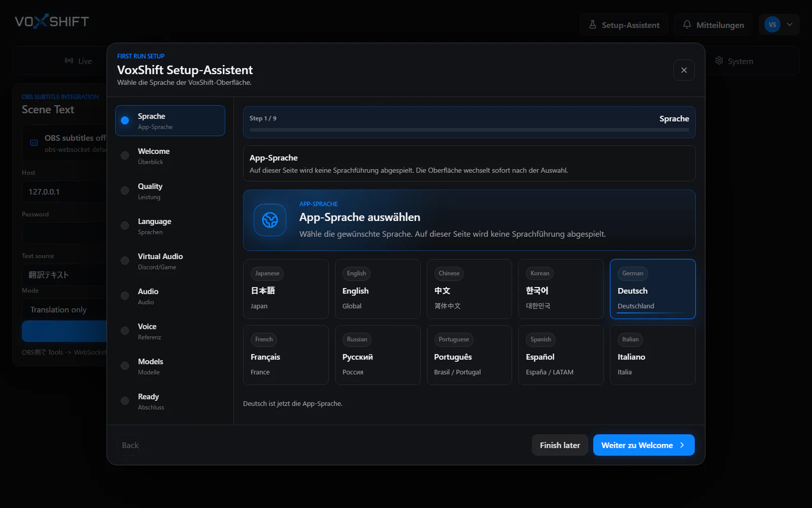Screen dimensions: 812x508
Task: Jump to the Models Modelle step
Action: [x=170, y=366]
